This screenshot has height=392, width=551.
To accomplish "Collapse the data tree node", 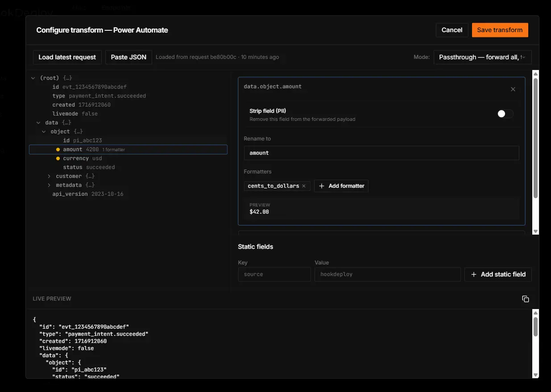I will coord(38,123).
